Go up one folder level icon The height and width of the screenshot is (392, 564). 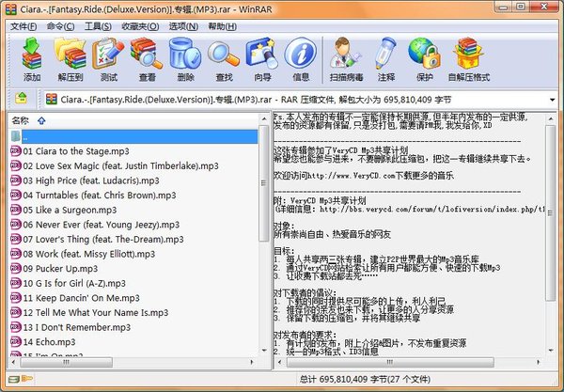22,98
